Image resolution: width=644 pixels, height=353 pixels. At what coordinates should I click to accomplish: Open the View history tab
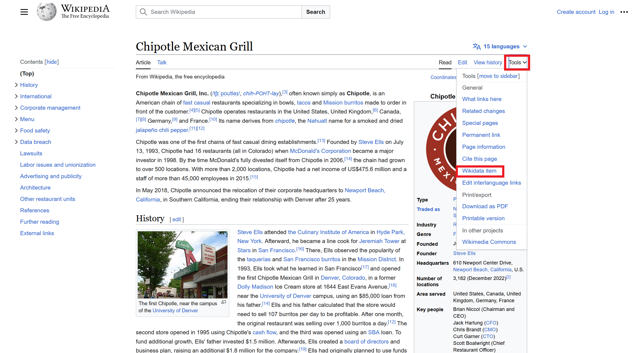pyautogui.click(x=488, y=62)
